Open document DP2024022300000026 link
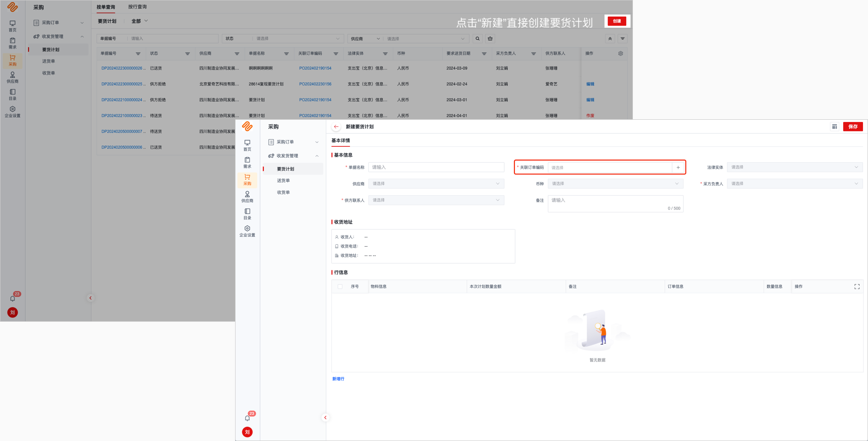The width and height of the screenshot is (868, 441). (123, 68)
